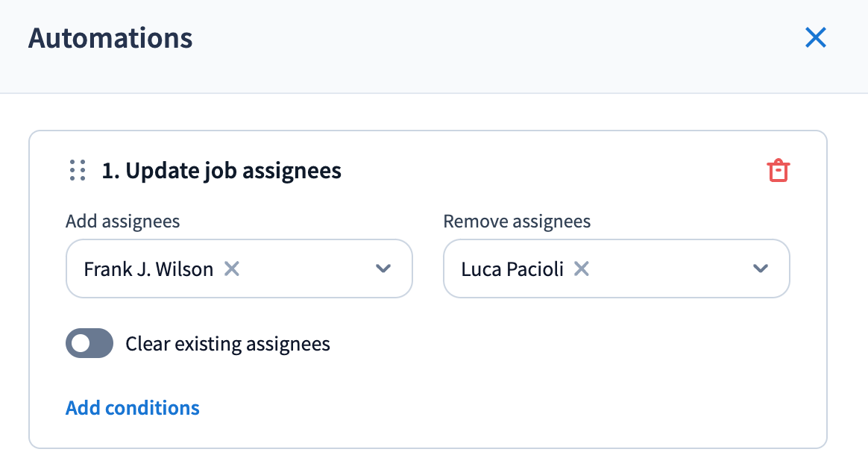Close the Automations panel
The image size is (868, 458).
pyautogui.click(x=816, y=38)
